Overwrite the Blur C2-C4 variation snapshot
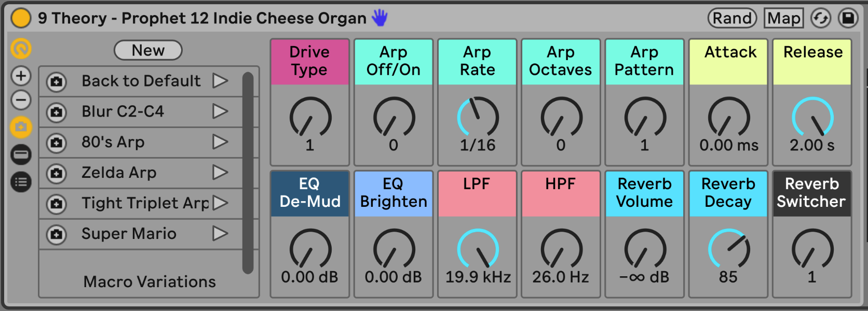Image resolution: width=868 pixels, height=311 pixels. (x=57, y=112)
